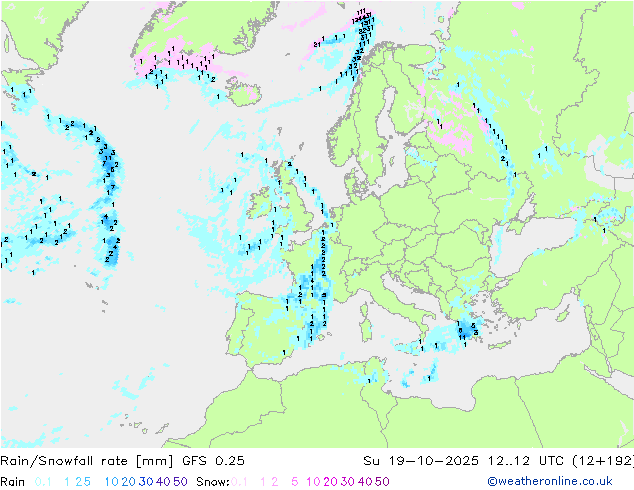Viewport: 634px width, 490px height.
Task: Select the Rain legend value 50
Action: pos(180,482)
